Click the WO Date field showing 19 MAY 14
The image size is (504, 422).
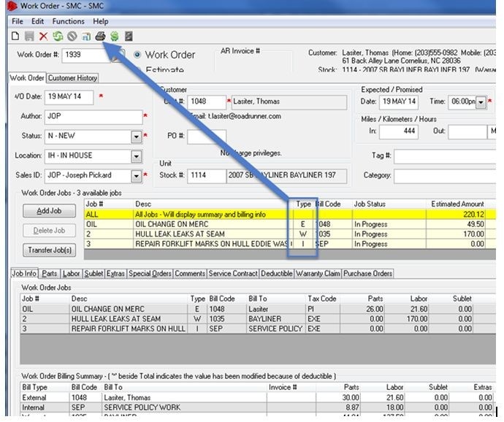coord(69,97)
